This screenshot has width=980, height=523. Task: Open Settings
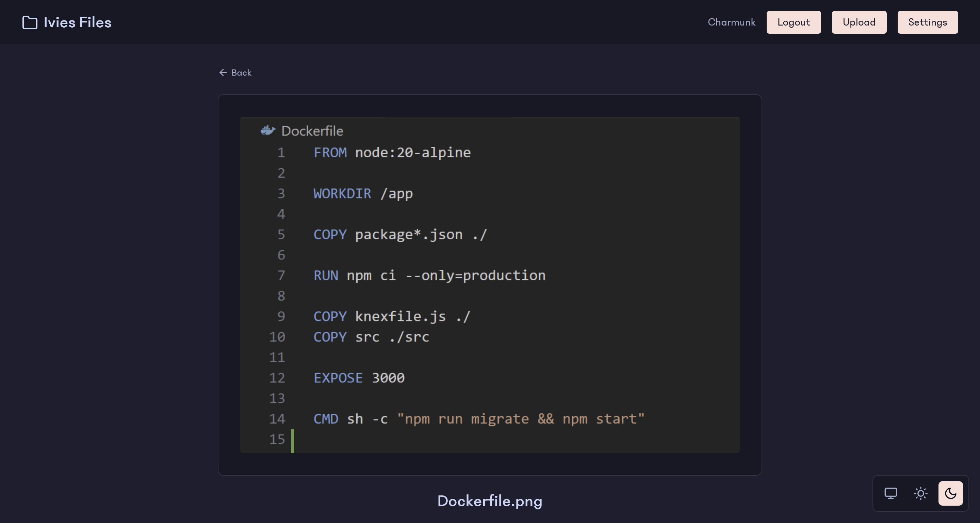(x=927, y=22)
